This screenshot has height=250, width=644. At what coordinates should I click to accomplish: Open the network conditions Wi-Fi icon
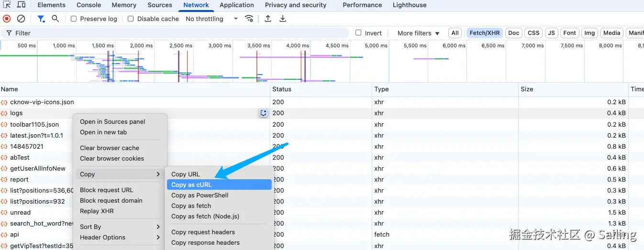coord(249,19)
